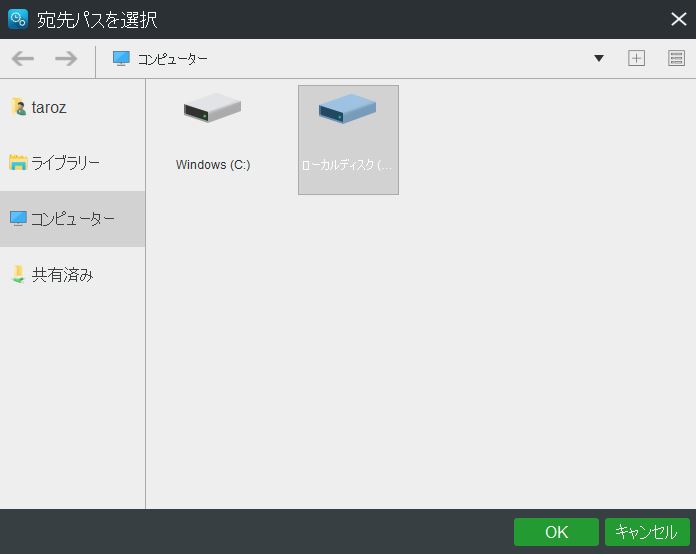Open ライブラリー in the sidebar
The height and width of the screenshot is (554, 696).
pyautogui.click(x=72, y=163)
